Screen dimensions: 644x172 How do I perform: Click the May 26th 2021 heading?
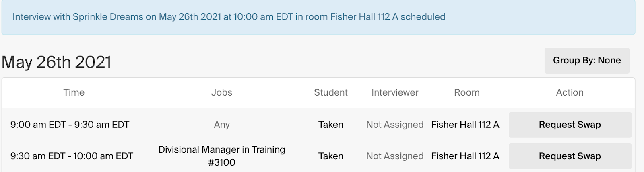(x=56, y=62)
